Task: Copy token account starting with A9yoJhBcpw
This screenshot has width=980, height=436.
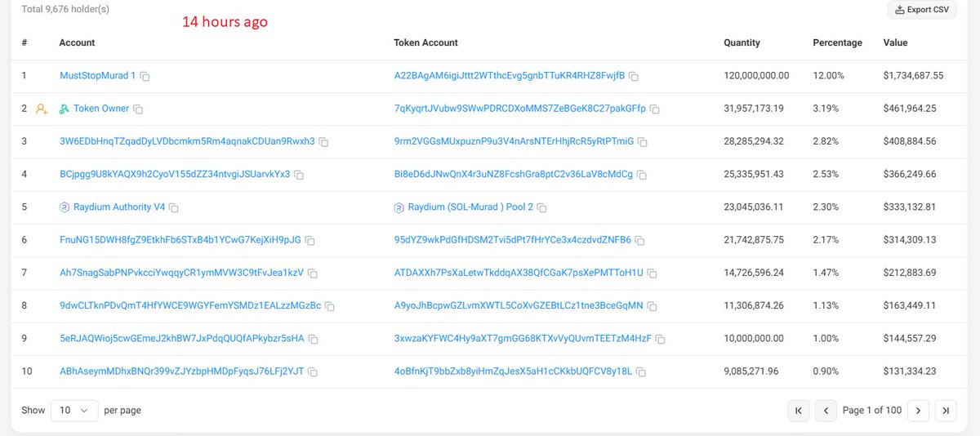Action: (653, 307)
